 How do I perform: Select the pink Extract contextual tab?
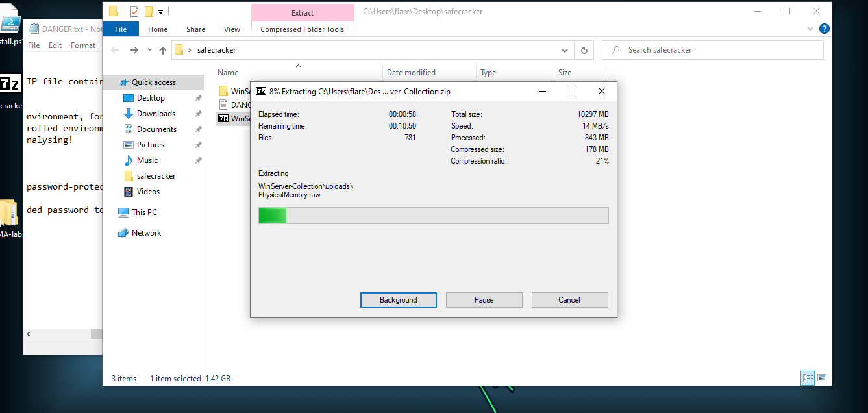[x=303, y=12]
